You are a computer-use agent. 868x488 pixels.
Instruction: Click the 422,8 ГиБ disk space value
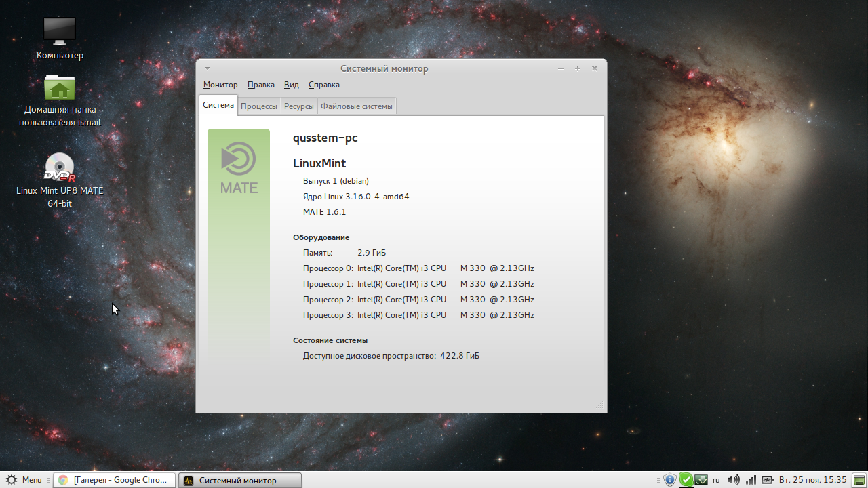(x=460, y=356)
